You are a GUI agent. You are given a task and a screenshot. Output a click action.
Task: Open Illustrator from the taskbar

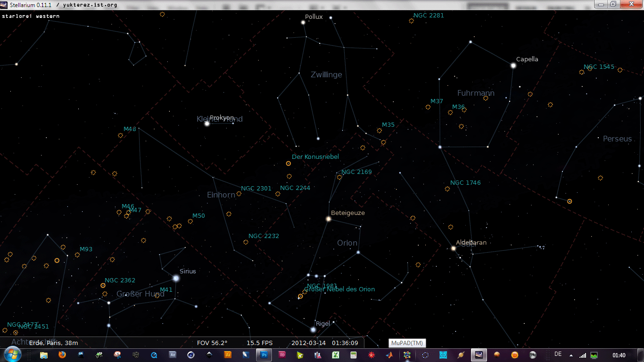coord(228,355)
